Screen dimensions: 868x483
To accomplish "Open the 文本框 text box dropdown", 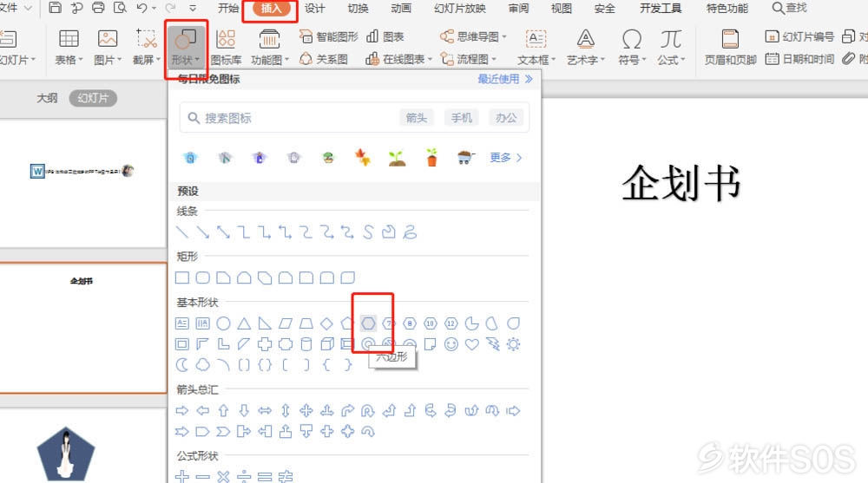I will (x=536, y=47).
